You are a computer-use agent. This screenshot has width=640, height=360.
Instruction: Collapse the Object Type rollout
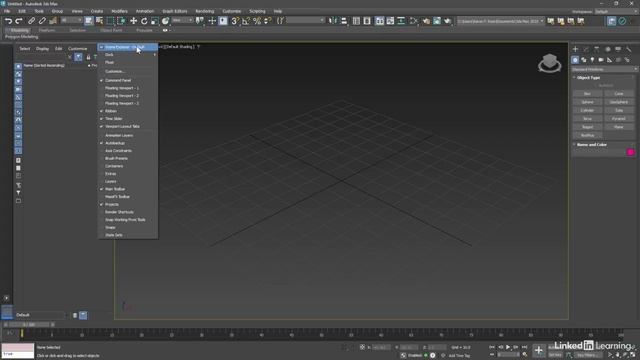(588, 78)
